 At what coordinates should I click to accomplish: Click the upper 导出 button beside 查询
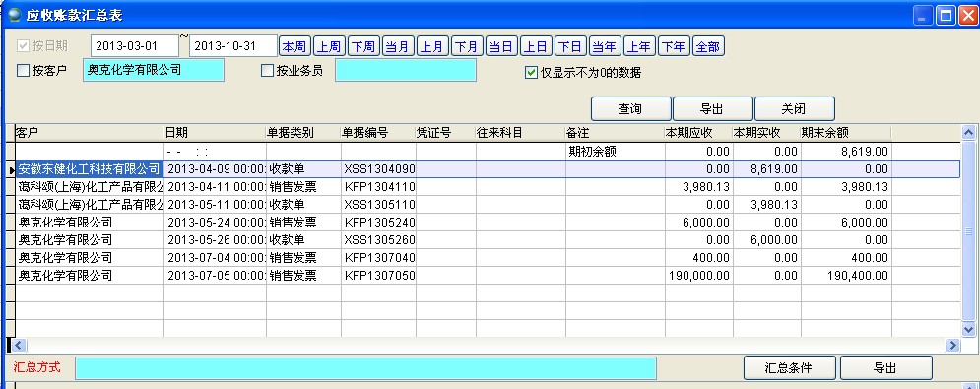(x=712, y=108)
